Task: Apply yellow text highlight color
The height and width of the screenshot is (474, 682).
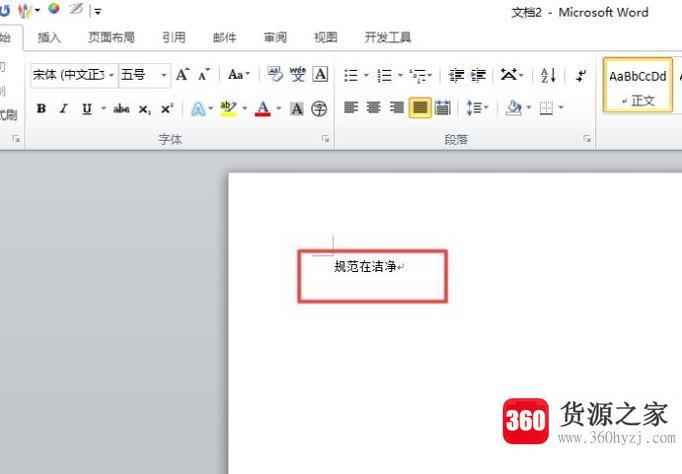Action: pos(228,108)
